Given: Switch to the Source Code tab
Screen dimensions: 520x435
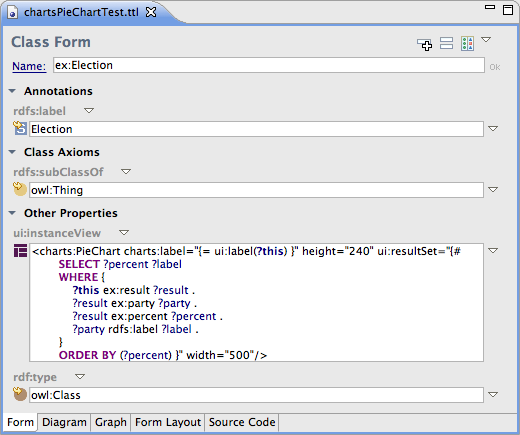Looking at the screenshot, I should click(242, 422).
